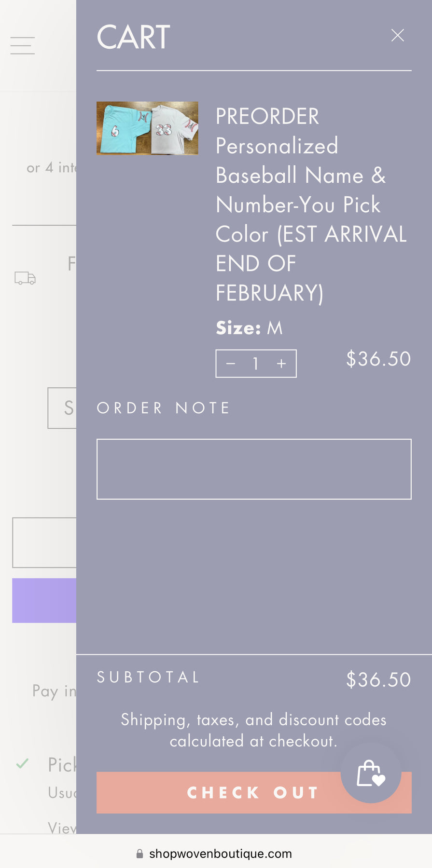The height and width of the screenshot is (868, 432).
Task: Select the quantity number field showing 1
Action: (256, 364)
